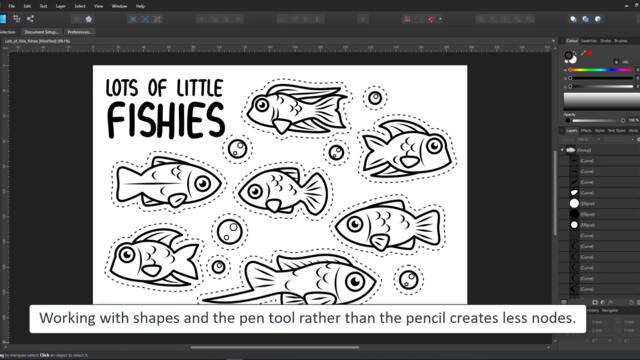Switch to the Export Persona icon
640x360 pixels.
click(30, 19)
